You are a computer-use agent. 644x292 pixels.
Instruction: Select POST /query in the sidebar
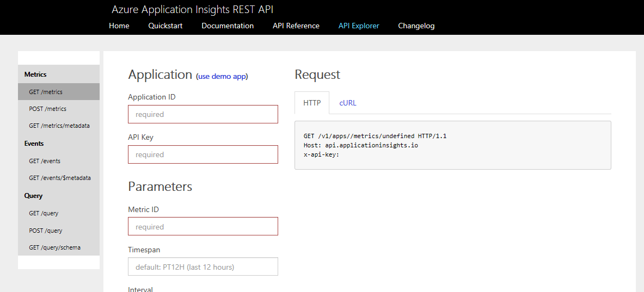59,231
